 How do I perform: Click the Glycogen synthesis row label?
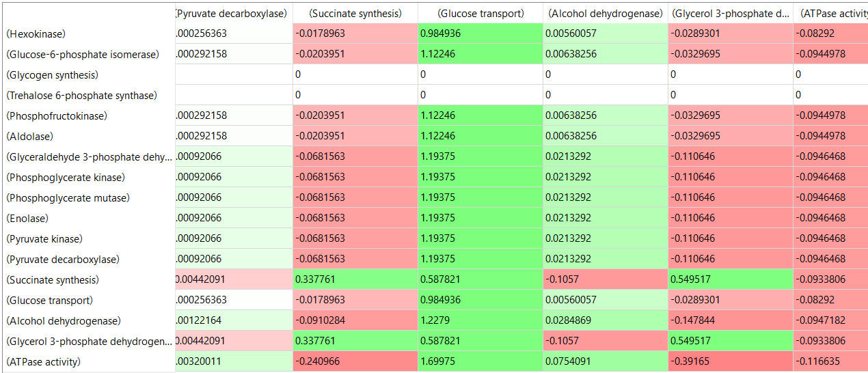pos(53,75)
